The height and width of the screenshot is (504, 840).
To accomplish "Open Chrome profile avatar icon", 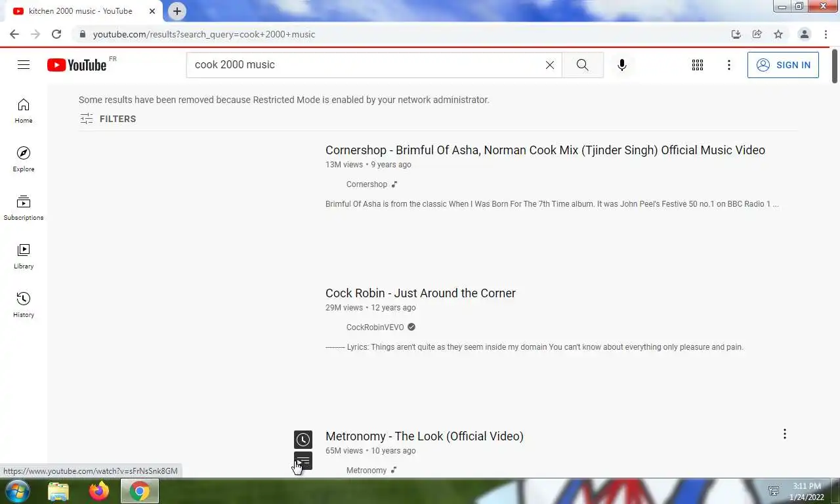I will click(805, 34).
